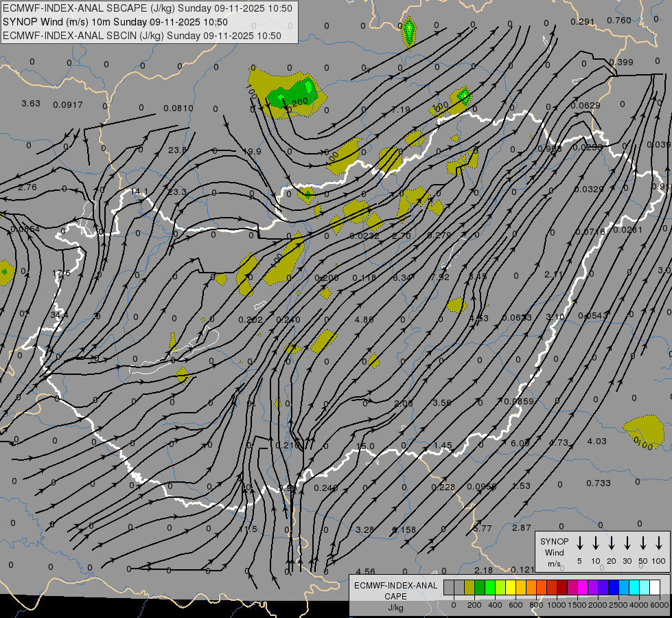
Task: Click the map value 0.0716
Action: pos(590,231)
